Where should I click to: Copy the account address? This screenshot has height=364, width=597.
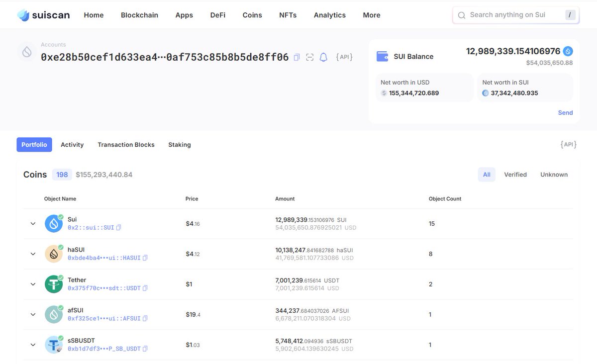(x=297, y=57)
